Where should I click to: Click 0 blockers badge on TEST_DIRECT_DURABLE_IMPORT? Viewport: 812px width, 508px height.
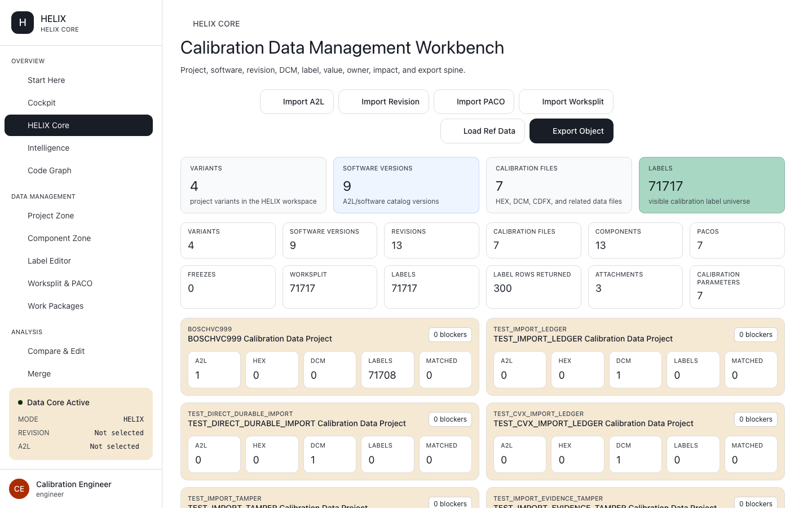450,419
